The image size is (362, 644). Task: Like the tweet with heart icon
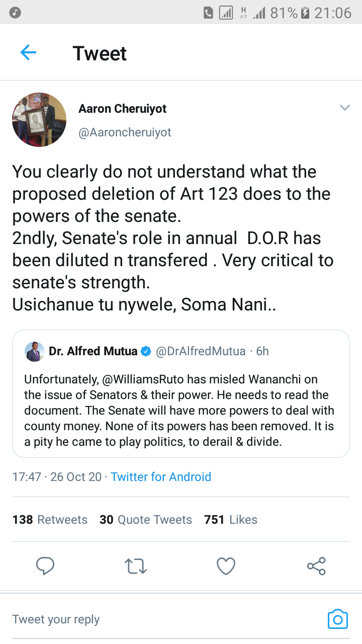226,566
